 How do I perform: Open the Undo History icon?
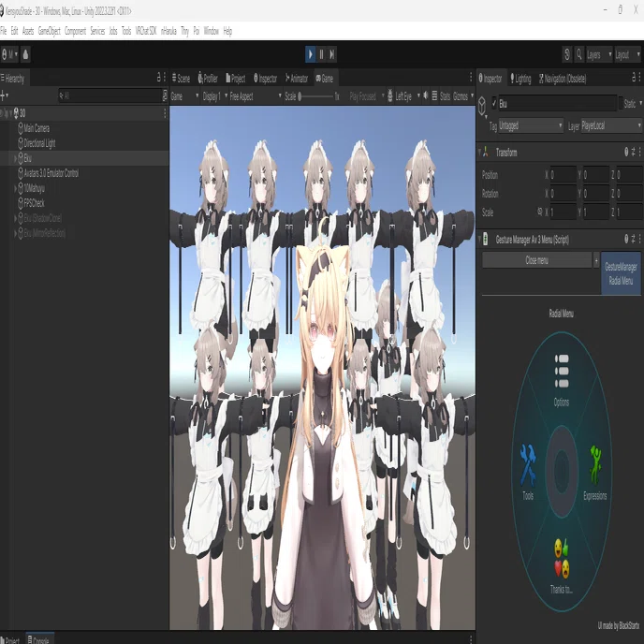567,54
